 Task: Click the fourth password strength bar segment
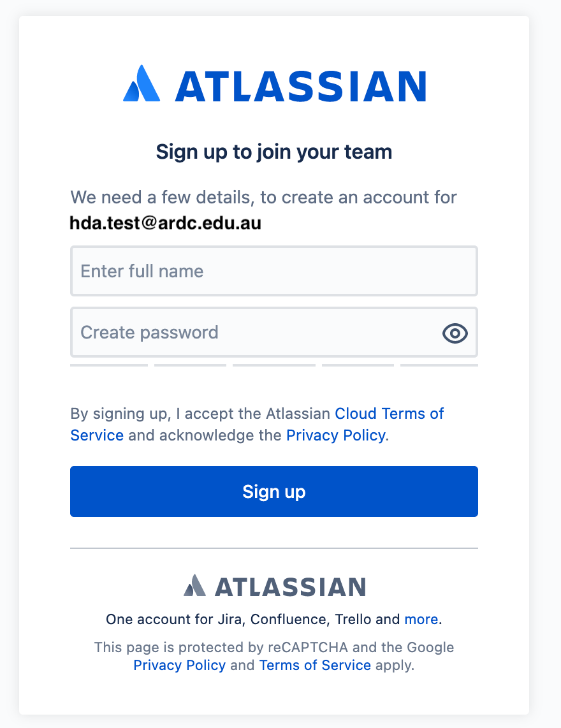tap(358, 365)
